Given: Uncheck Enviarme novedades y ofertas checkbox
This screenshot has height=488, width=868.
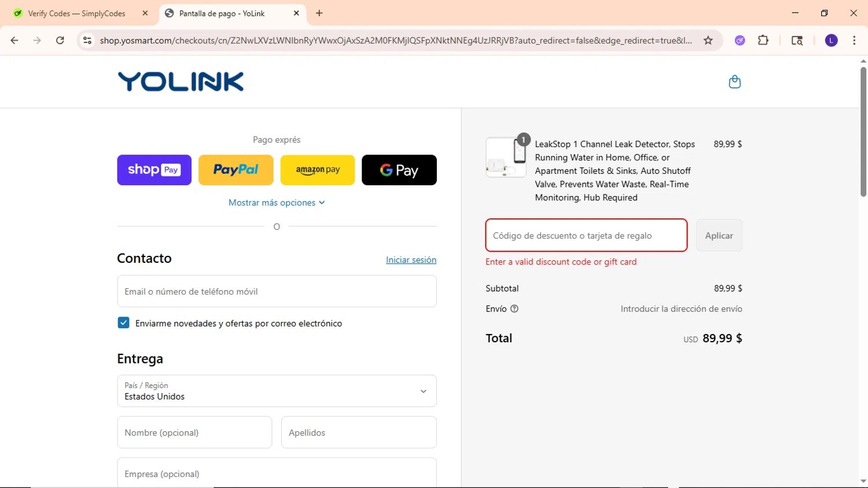Looking at the screenshot, I should [x=123, y=322].
